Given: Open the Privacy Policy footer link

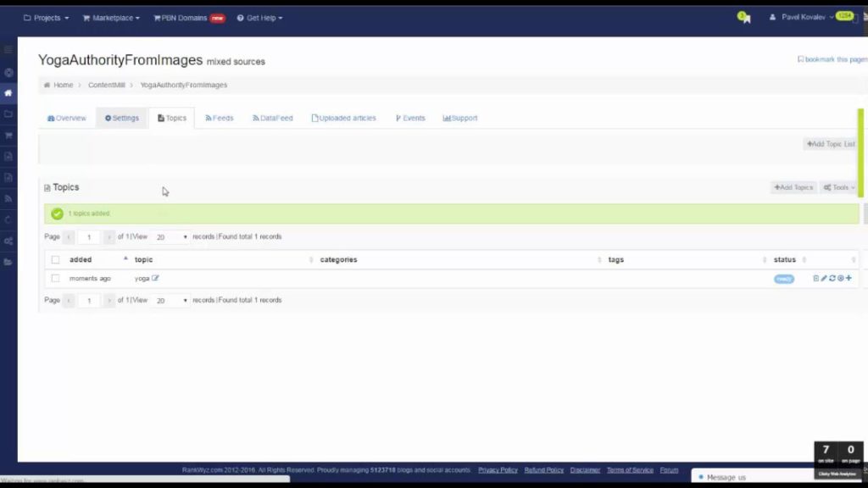Looking at the screenshot, I should pos(498,470).
